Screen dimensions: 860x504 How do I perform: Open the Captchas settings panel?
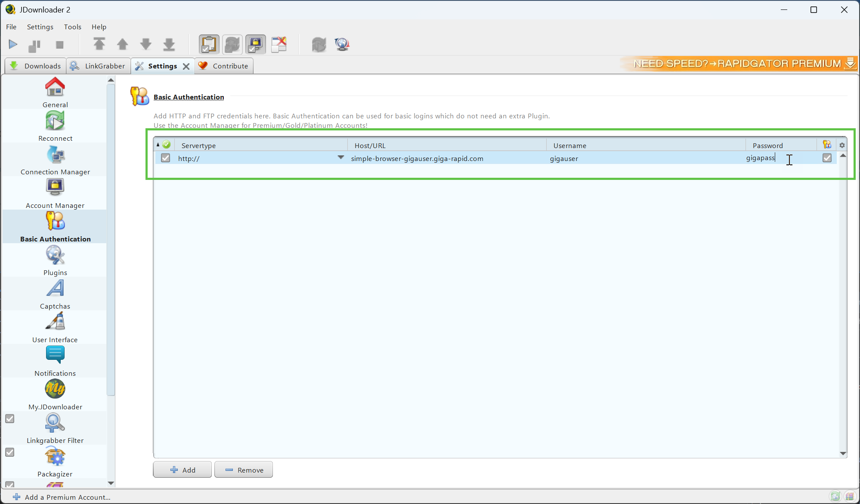[x=55, y=306]
